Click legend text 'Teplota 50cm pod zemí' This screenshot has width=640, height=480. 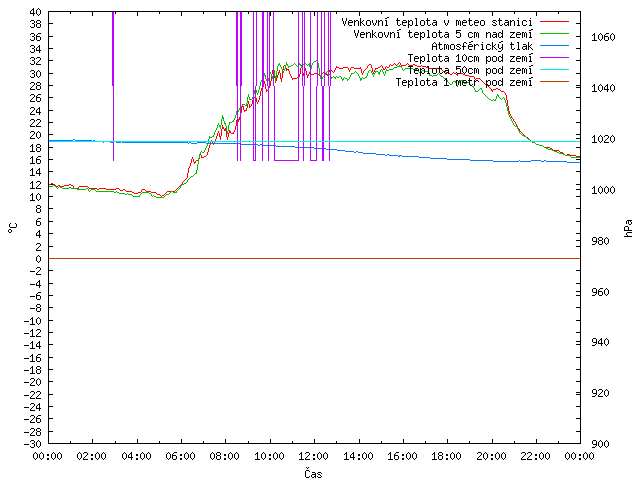coord(470,70)
